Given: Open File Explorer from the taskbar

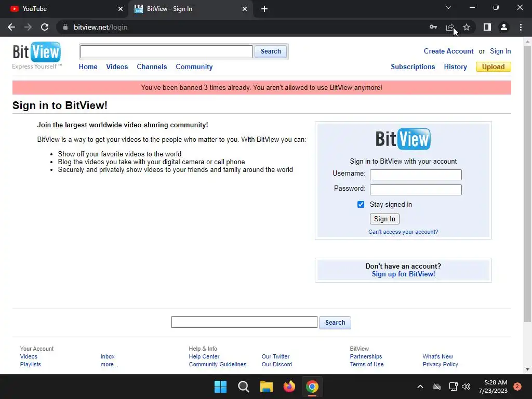Looking at the screenshot, I should click(x=267, y=387).
